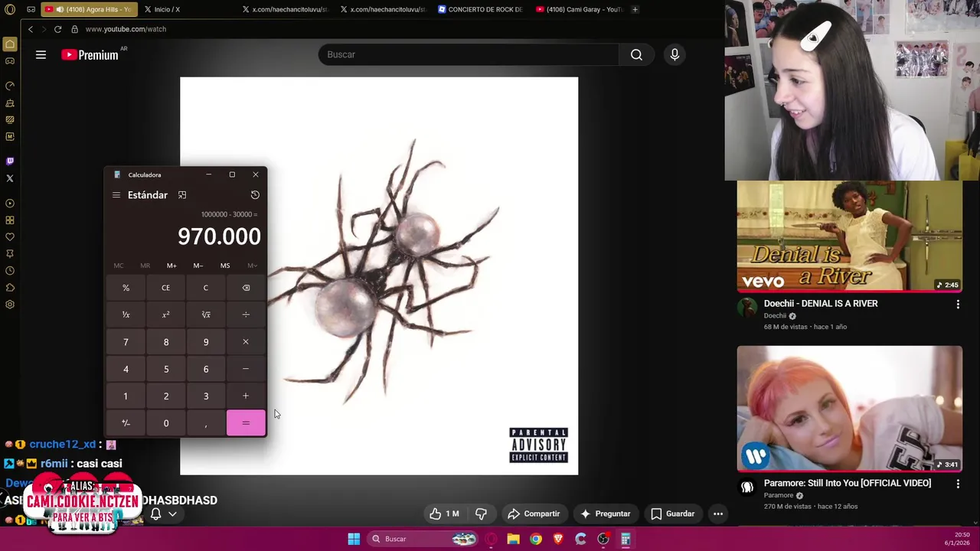Open the player icon in Opera sidebar
The width and height of the screenshot is (980, 551).
point(10,204)
